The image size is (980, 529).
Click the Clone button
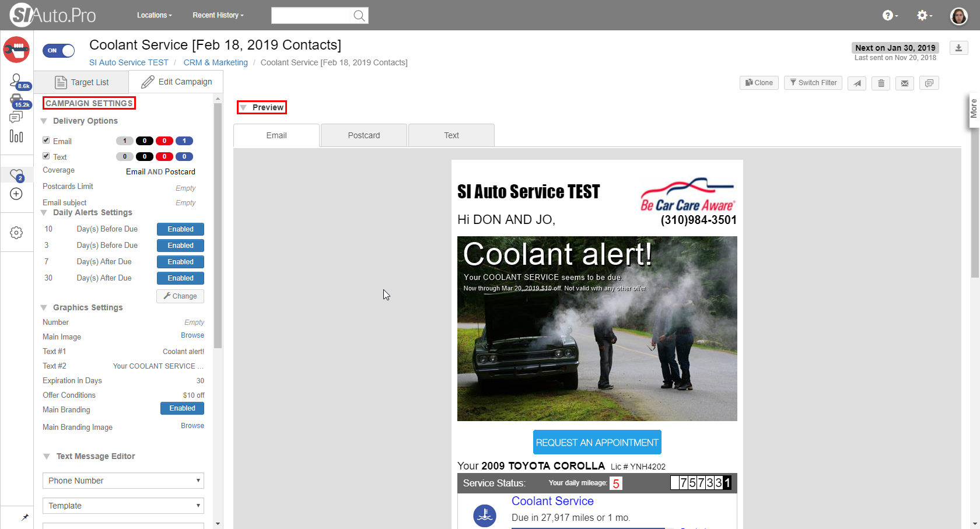(x=759, y=83)
